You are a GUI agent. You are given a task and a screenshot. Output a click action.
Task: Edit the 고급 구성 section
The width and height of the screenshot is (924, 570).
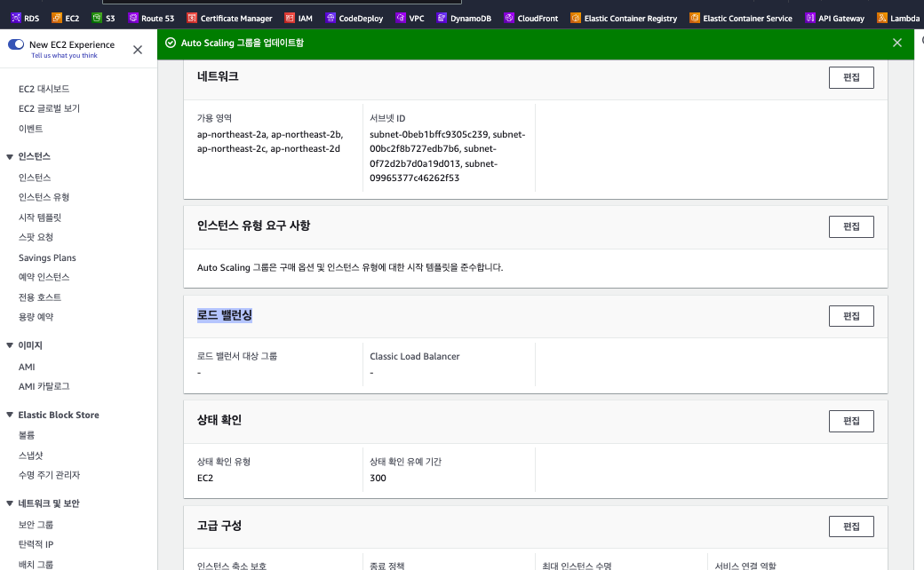pyautogui.click(x=851, y=526)
